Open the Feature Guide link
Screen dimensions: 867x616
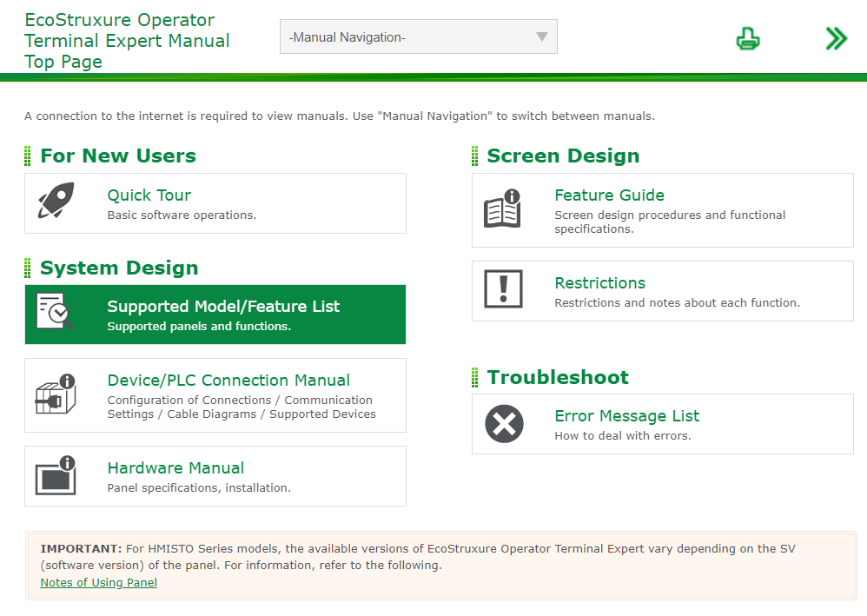click(x=609, y=195)
